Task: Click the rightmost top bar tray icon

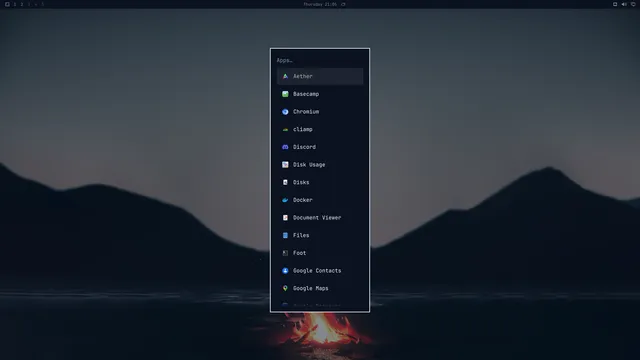Action: (633, 4)
